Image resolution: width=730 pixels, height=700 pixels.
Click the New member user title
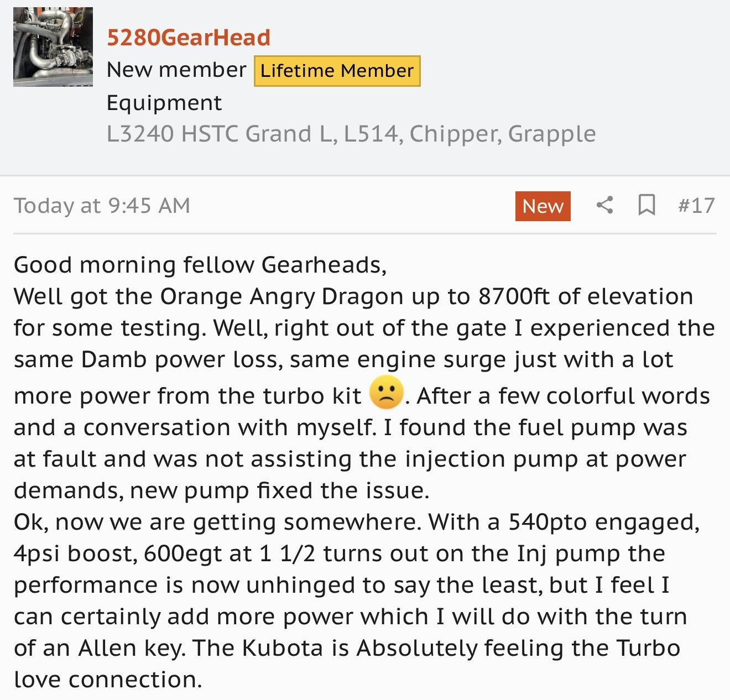point(176,70)
